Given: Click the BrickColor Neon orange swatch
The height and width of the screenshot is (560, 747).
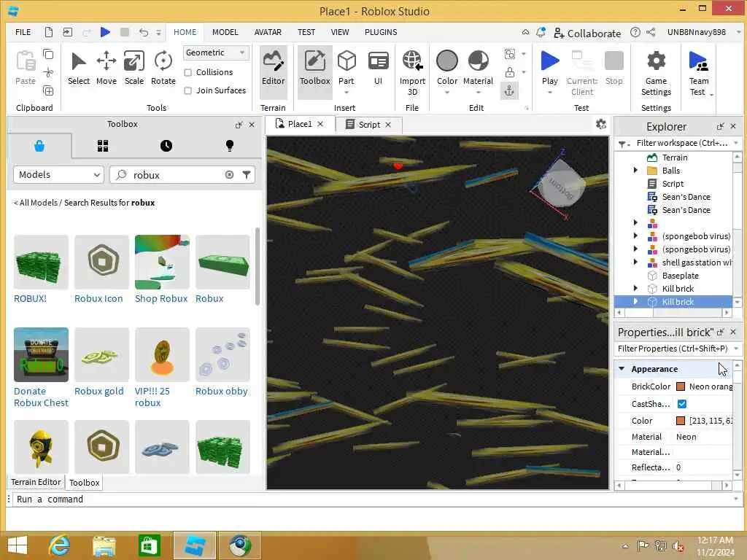Looking at the screenshot, I should [x=681, y=386].
